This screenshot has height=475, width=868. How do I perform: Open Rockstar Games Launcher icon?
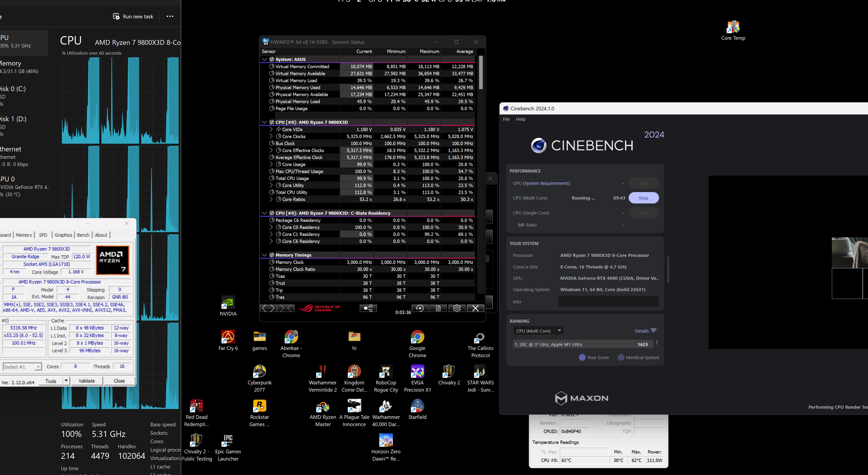coord(260,413)
